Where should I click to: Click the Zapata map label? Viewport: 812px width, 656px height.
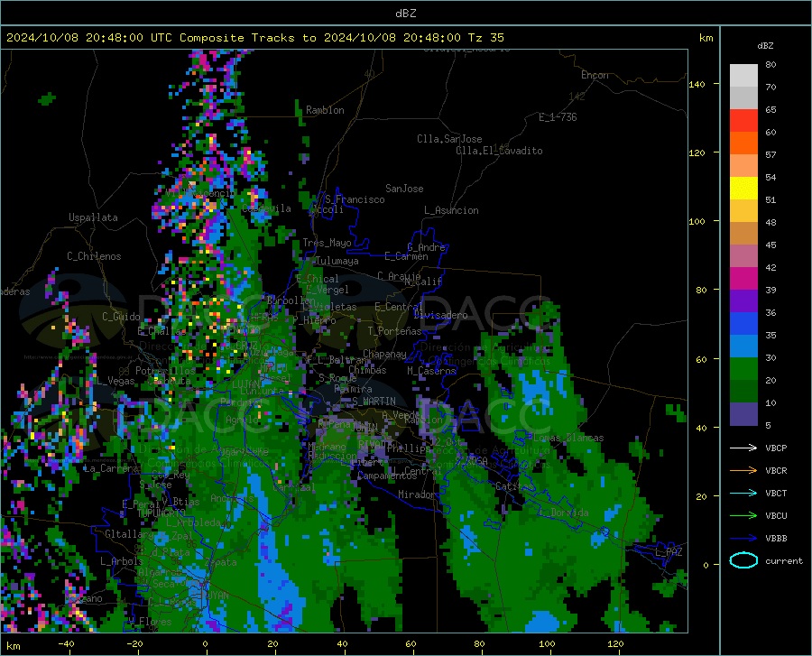pos(221,562)
